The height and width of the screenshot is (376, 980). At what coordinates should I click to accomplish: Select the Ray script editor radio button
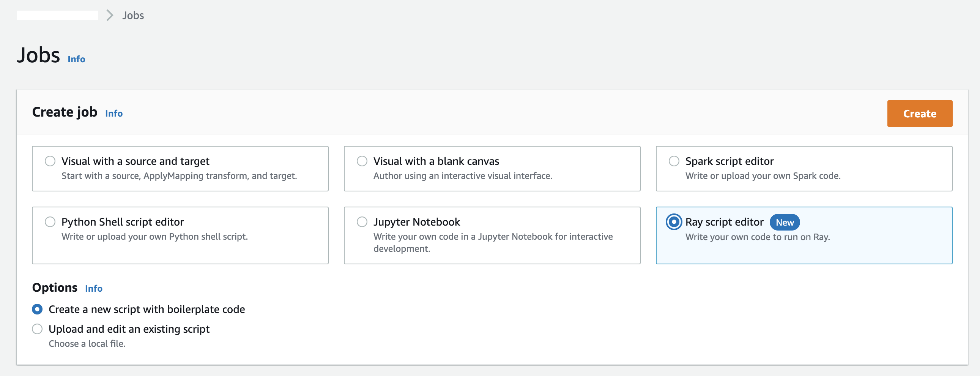click(x=673, y=222)
